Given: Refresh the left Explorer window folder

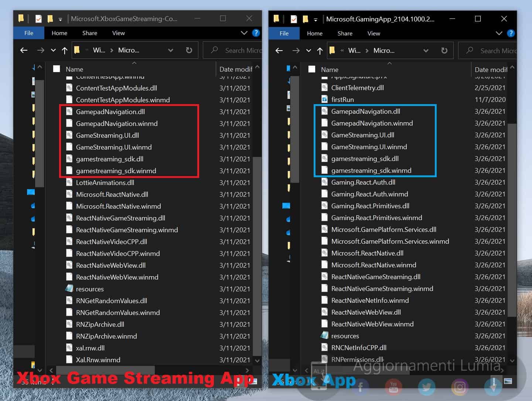Looking at the screenshot, I should (x=189, y=50).
